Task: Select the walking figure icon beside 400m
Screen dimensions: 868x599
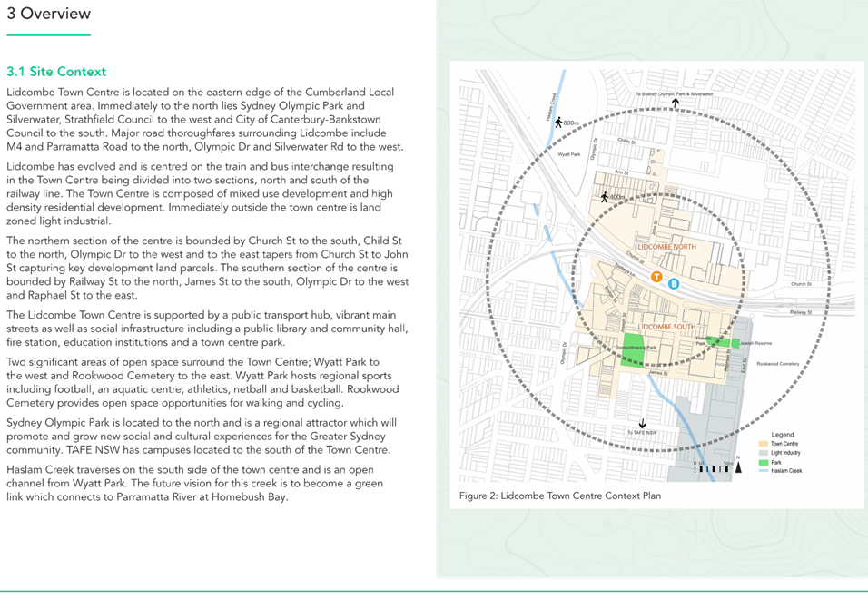Action: pyautogui.click(x=605, y=197)
